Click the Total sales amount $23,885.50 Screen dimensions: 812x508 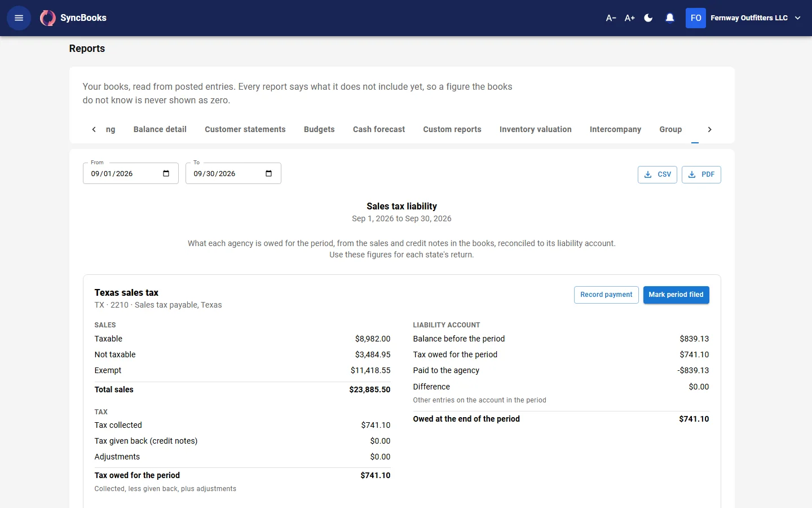click(370, 389)
